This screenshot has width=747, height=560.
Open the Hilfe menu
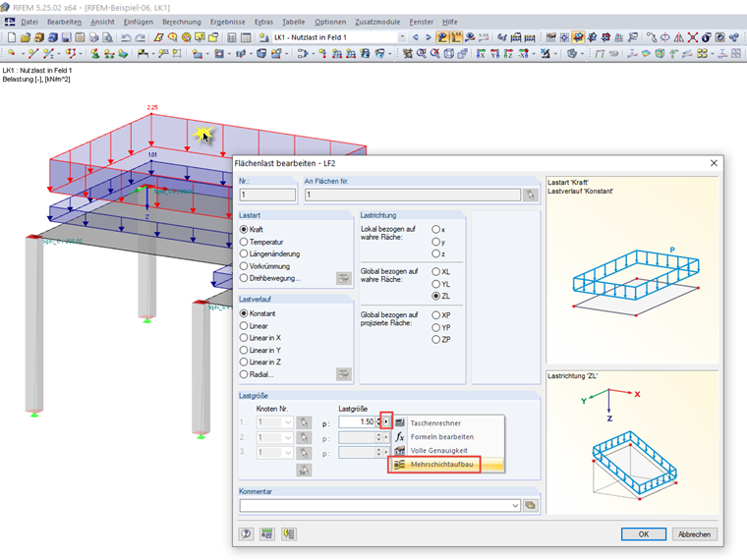tap(450, 22)
